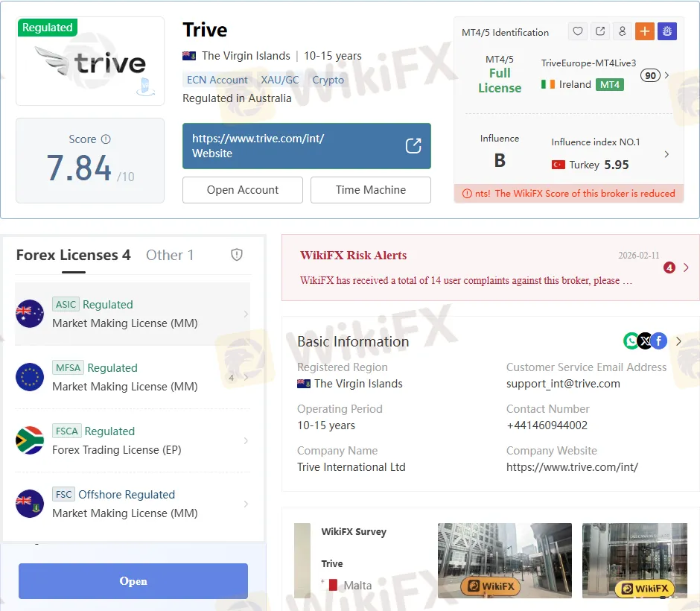The image size is (700, 611).
Task: Click external link icon in website button
Action: [x=413, y=145]
